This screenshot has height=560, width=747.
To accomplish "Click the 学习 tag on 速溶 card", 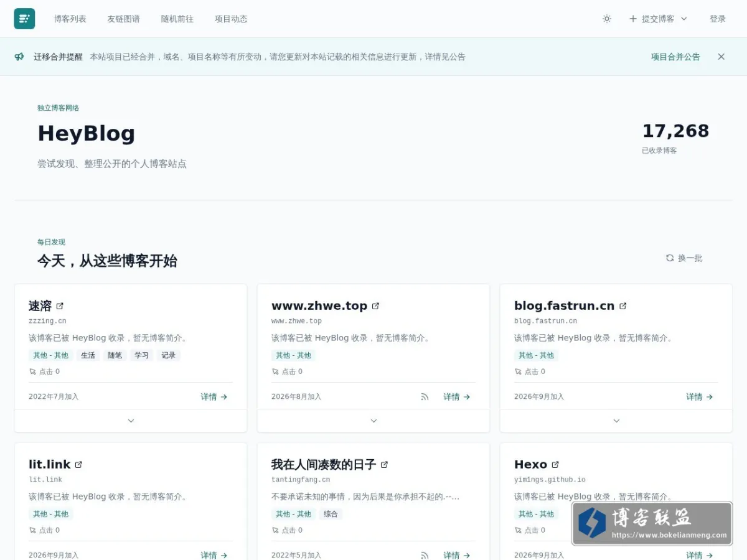I will click(x=141, y=355).
